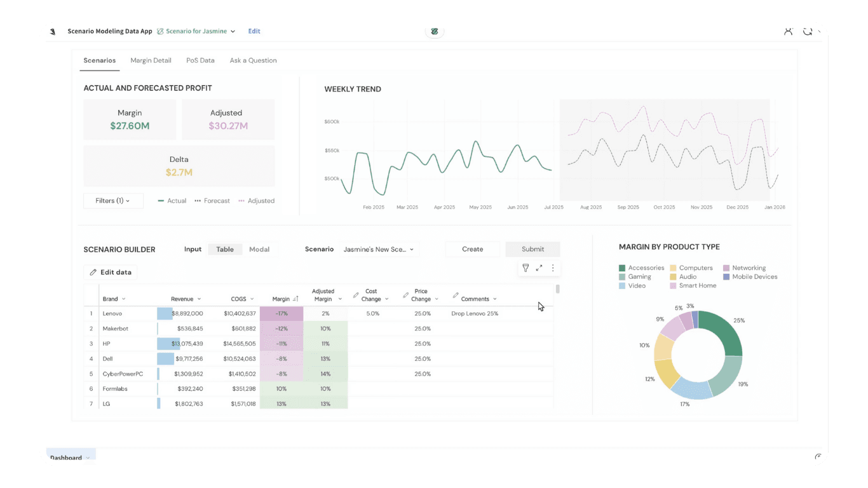Image resolution: width=868 pixels, height=488 pixels.
Task: Switch to the Margin Detail tab
Action: [151, 60]
